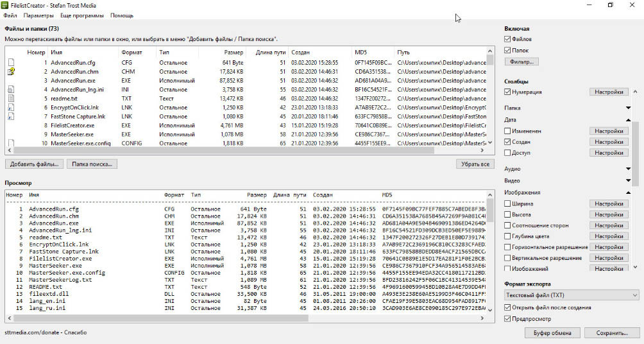The height and width of the screenshot is (344, 644).
Task: Select the AdvancedRun.exe row in file list
Action: 246,81
